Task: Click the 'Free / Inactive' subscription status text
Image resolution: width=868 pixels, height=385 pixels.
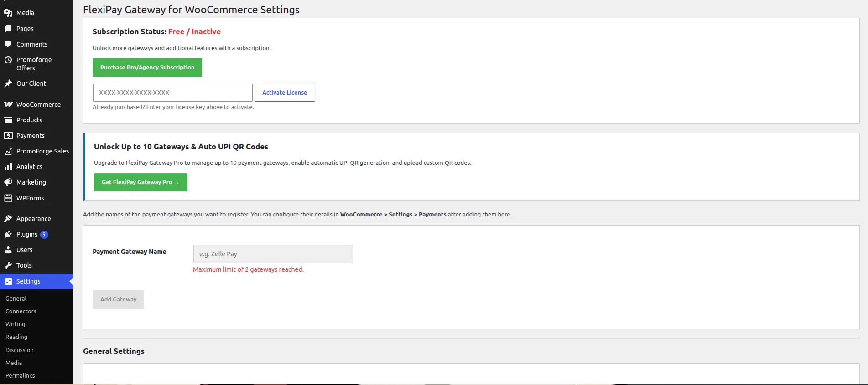Action: tap(194, 32)
